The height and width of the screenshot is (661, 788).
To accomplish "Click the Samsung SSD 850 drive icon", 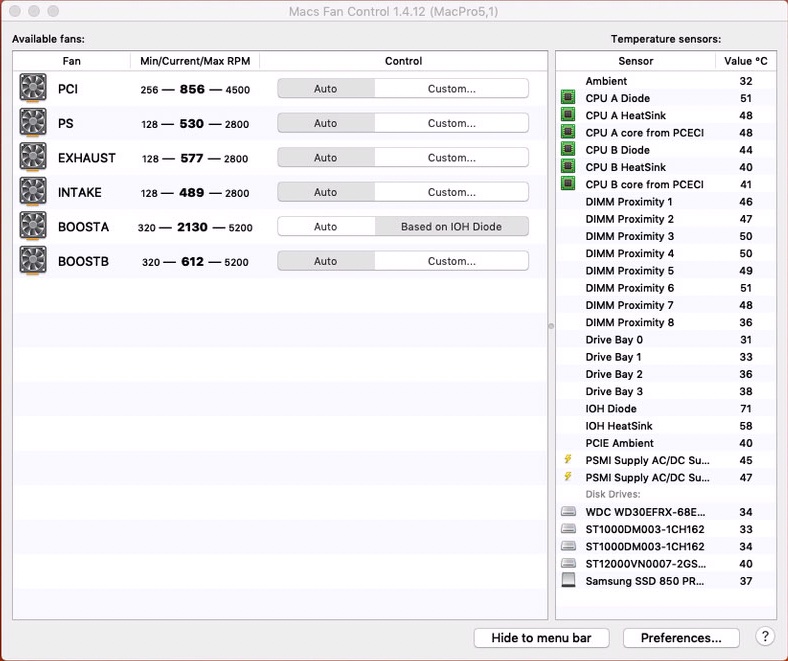I will (568, 580).
